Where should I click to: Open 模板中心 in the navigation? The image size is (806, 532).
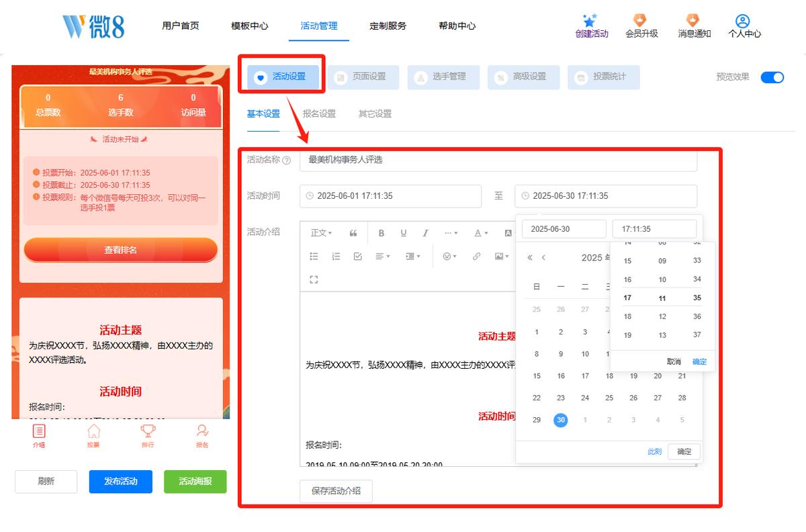point(250,26)
